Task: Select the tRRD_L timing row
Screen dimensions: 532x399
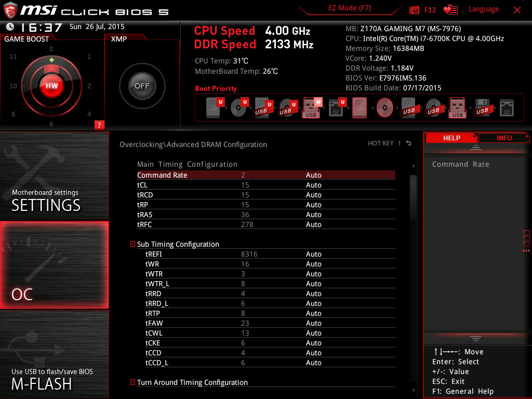Action: 270,303
